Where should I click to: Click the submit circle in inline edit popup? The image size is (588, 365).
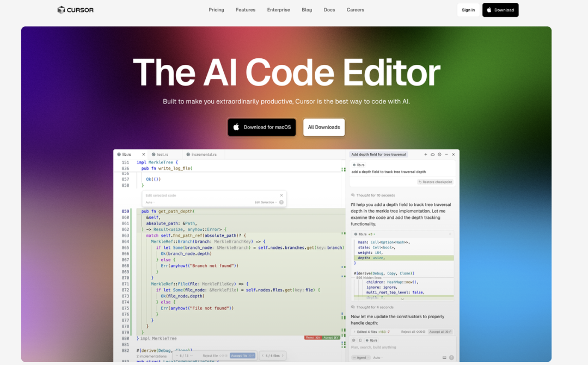coord(281,202)
